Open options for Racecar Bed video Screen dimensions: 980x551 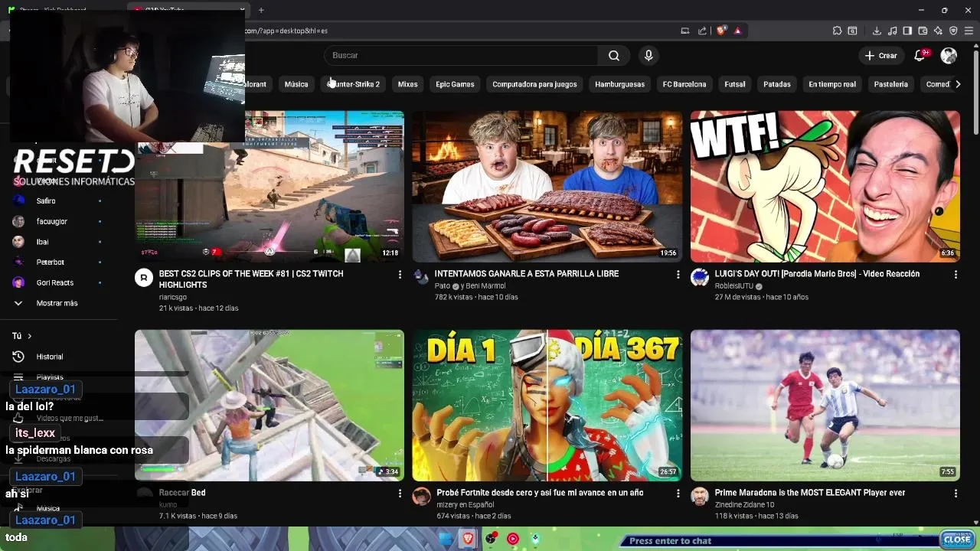click(x=400, y=494)
